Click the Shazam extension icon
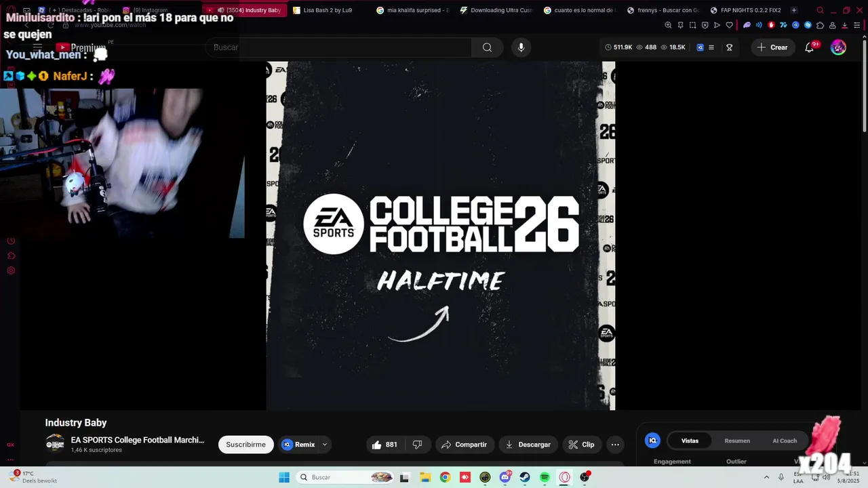 [808, 25]
